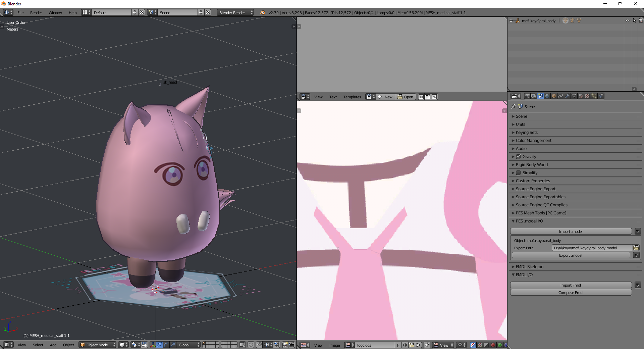The height and width of the screenshot is (349, 644).
Task: Open the Modifiers properties tab (wrench icon)
Action: [567, 96]
